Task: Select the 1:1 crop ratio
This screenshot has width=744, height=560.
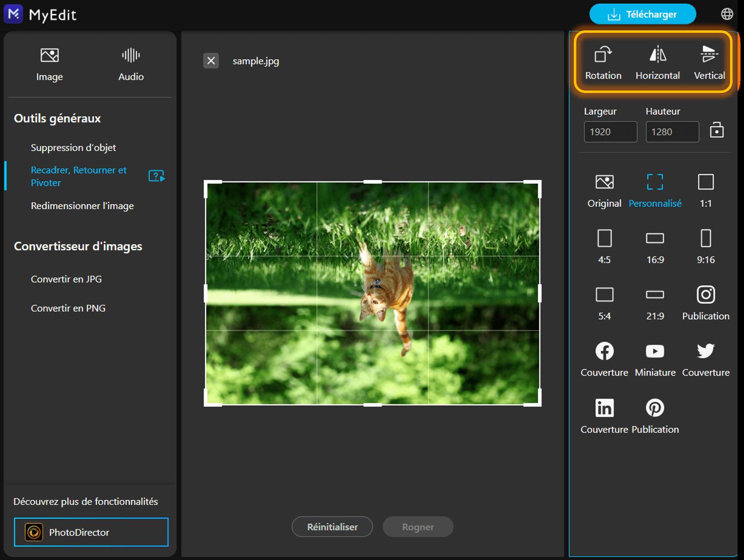Action: click(705, 183)
